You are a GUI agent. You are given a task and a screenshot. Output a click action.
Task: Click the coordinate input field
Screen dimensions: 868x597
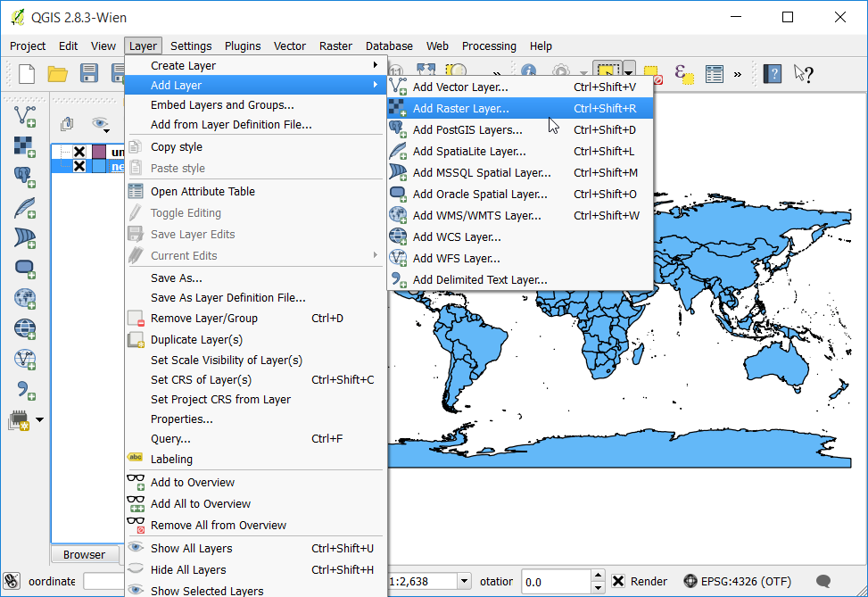pos(104,582)
